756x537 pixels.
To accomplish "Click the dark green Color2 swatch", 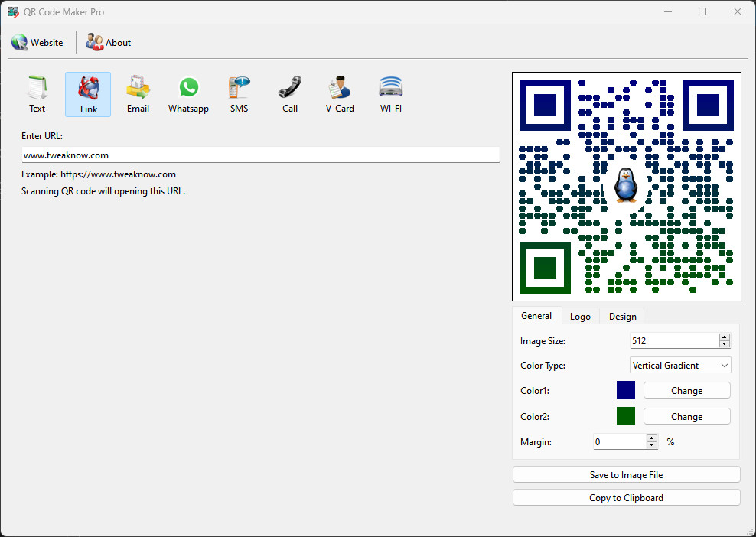I will click(x=626, y=416).
